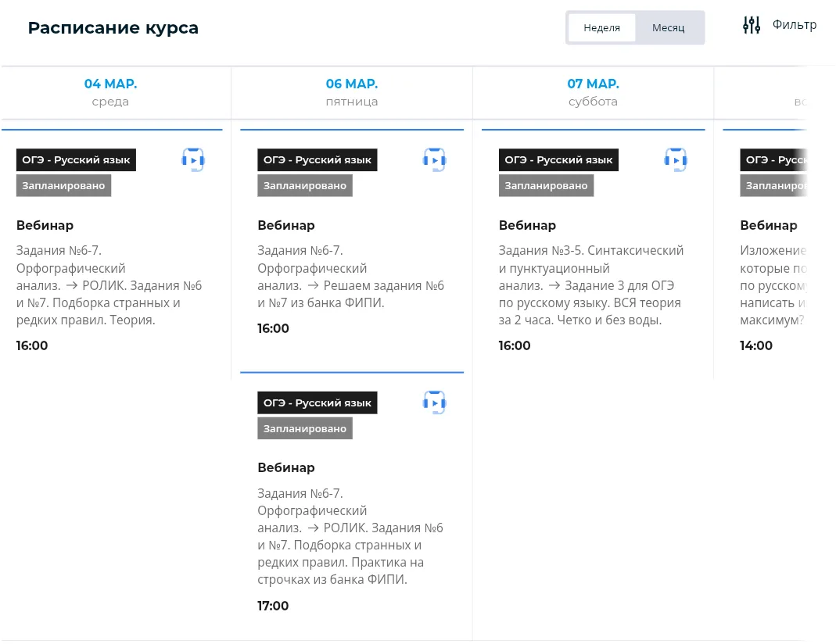This screenshot has height=644, width=836.
Task: Click ОГЭ - Русский язык tag on Wednesday card
Action: [x=76, y=159]
